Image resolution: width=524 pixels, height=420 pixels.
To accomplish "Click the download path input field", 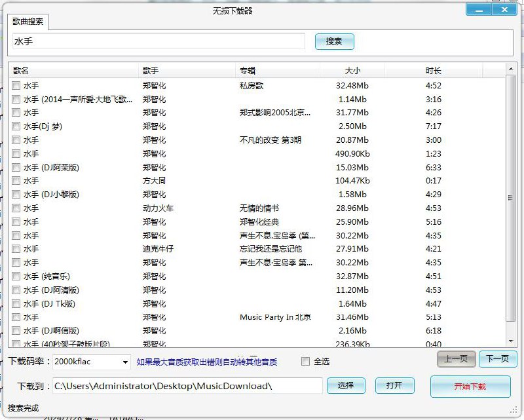I will [x=196, y=386].
